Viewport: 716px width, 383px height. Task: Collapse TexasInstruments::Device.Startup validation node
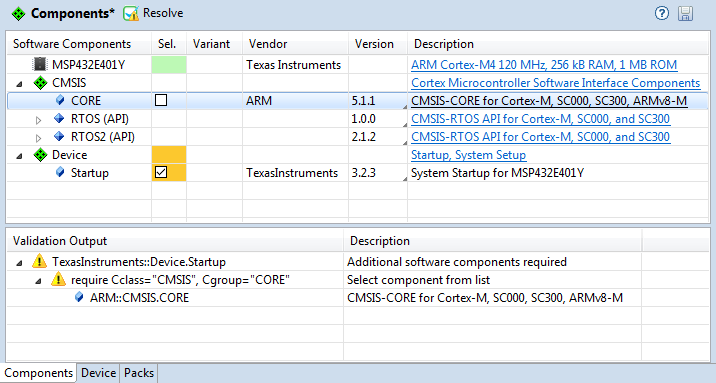click(19, 262)
